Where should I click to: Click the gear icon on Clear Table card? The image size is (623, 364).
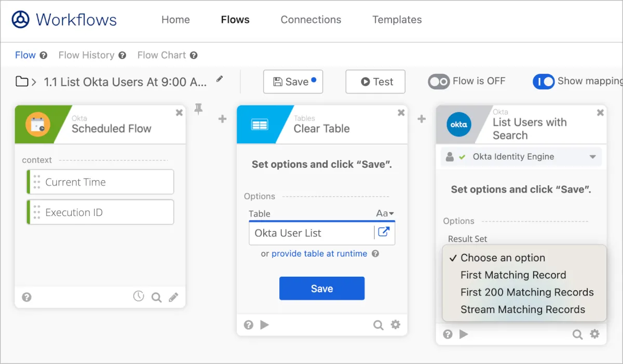coord(396,325)
